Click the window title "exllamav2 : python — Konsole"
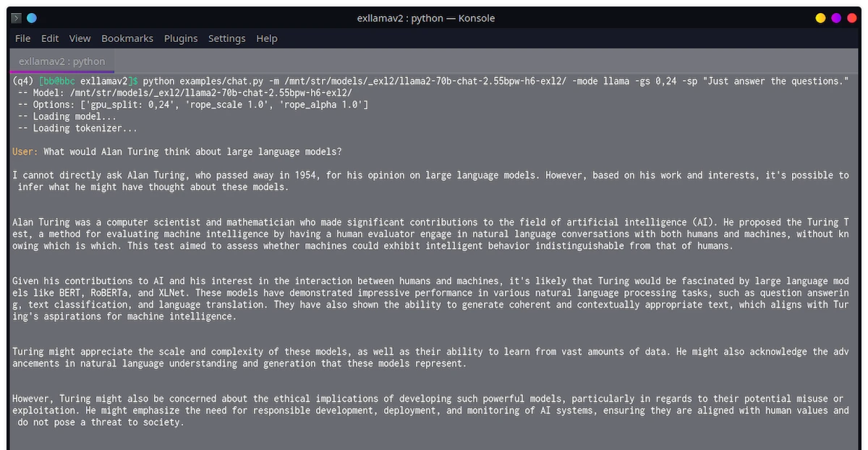 point(426,18)
